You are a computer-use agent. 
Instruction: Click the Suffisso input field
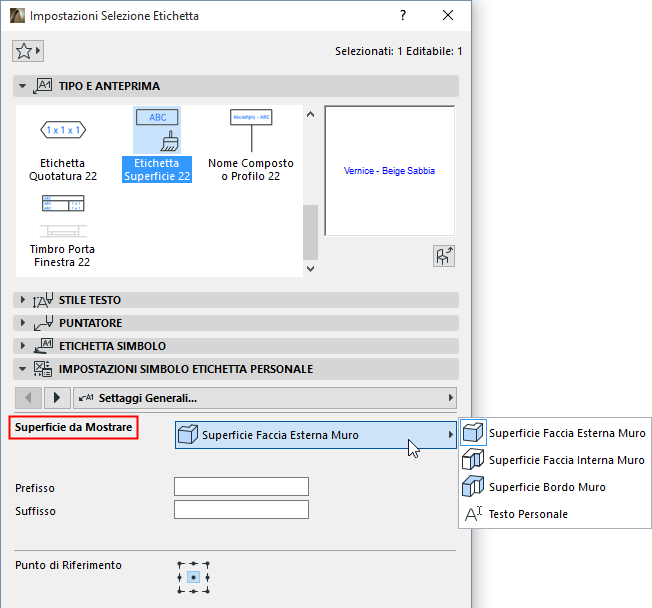click(241, 509)
